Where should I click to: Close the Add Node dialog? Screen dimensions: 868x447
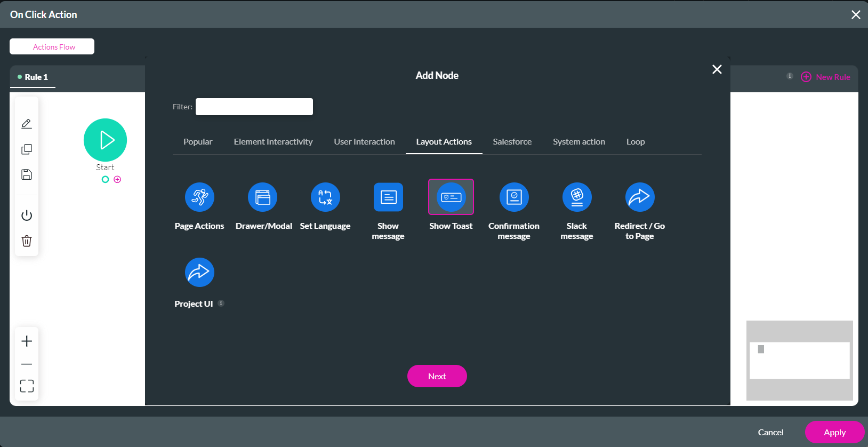tap(717, 69)
